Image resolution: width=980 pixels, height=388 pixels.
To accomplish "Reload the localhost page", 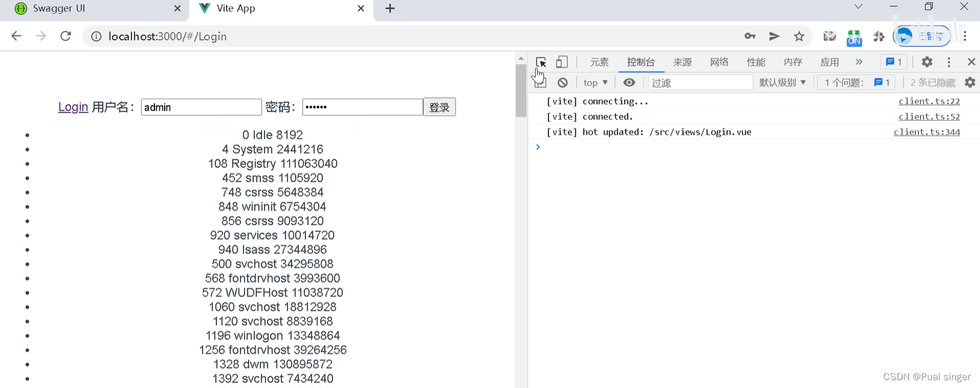I will pyautogui.click(x=66, y=36).
